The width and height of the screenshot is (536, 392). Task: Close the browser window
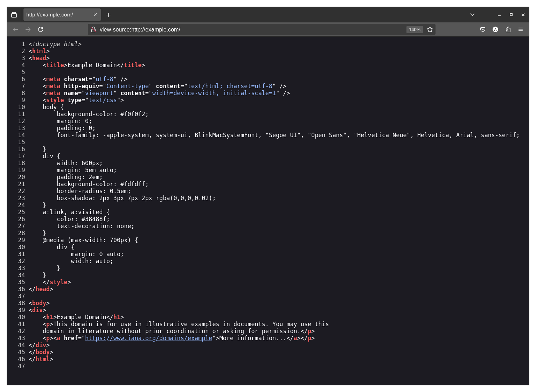(523, 15)
